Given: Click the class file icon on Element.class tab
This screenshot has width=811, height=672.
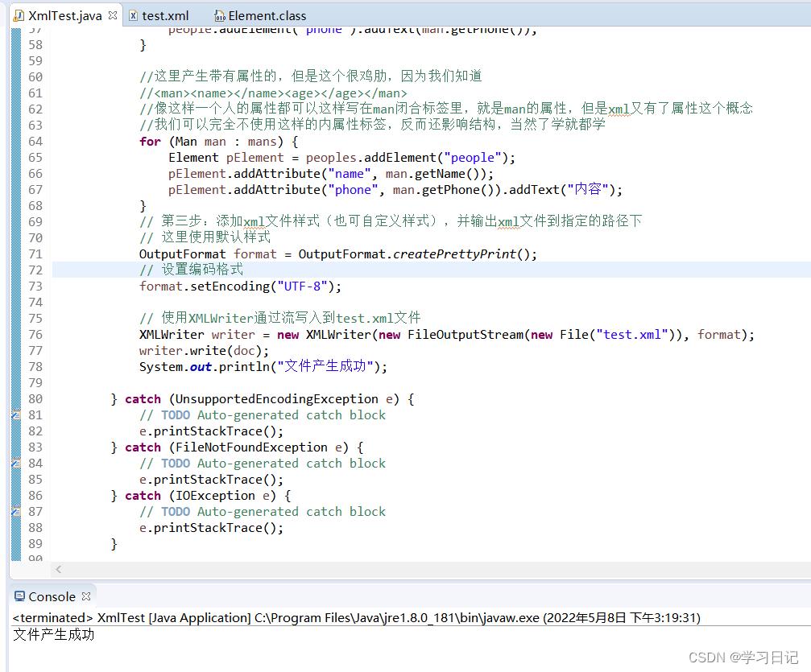Looking at the screenshot, I should (x=220, y=16).
